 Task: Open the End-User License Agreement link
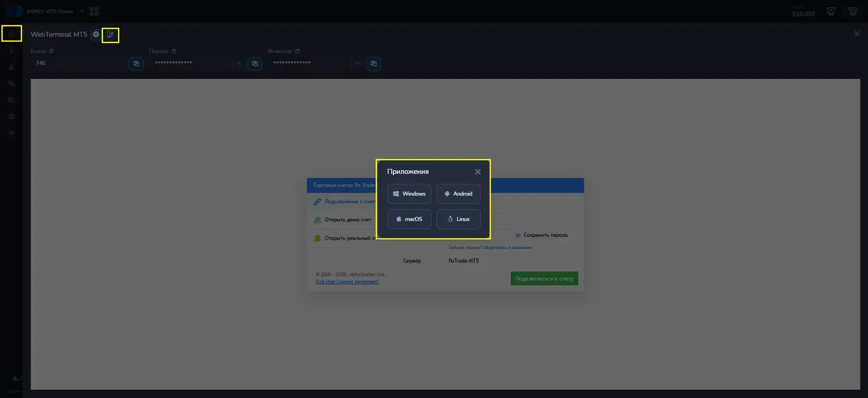tap(347, 282)
